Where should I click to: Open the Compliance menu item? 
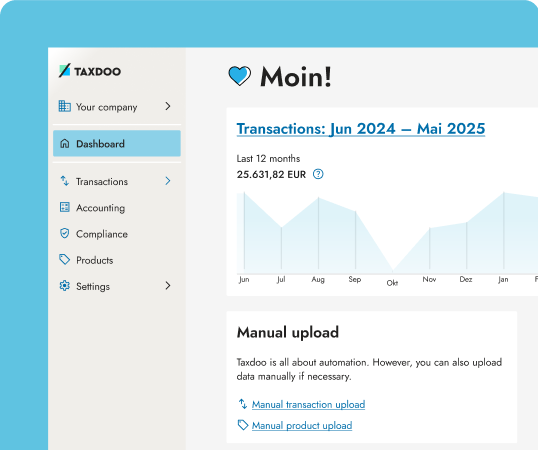click(102, 234)
